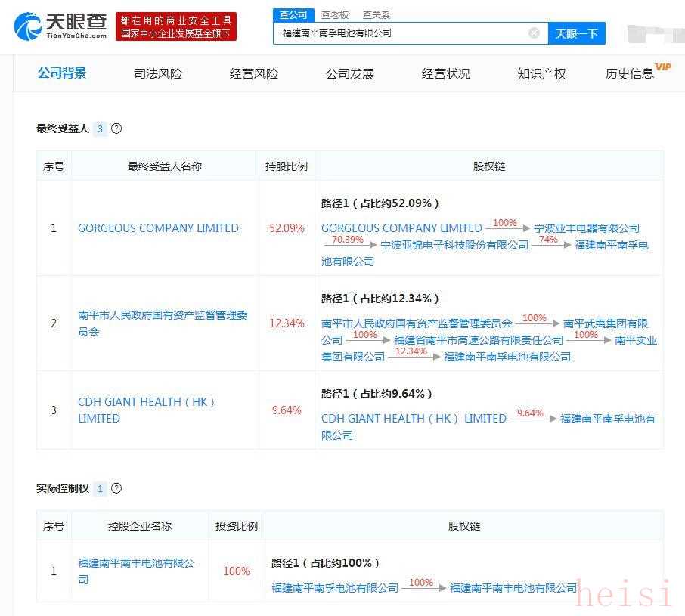
Task: Open 南平武夷集团有限公司 link in equity chain
Action: click(606, 323)
